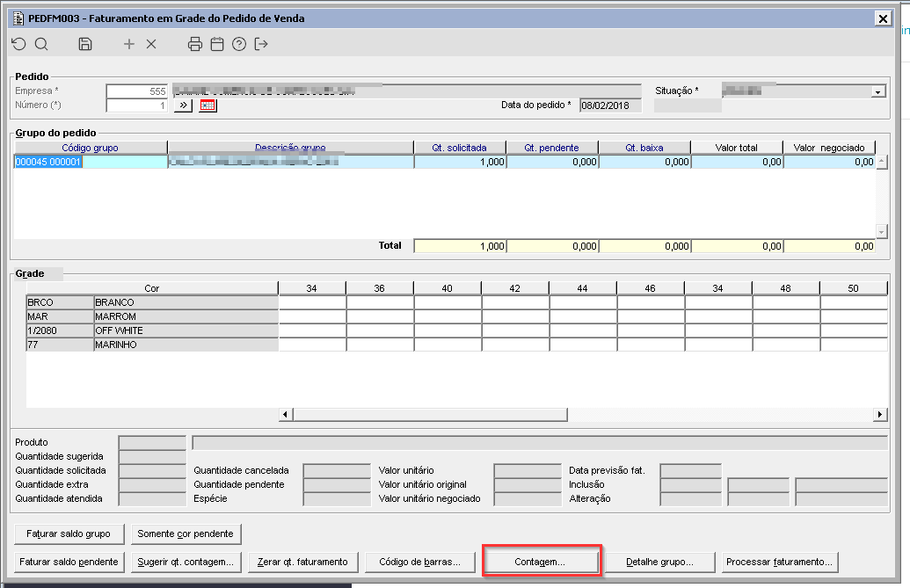Open the calendar toolbar icon
The image size is (910, 588).
point(217,44)
